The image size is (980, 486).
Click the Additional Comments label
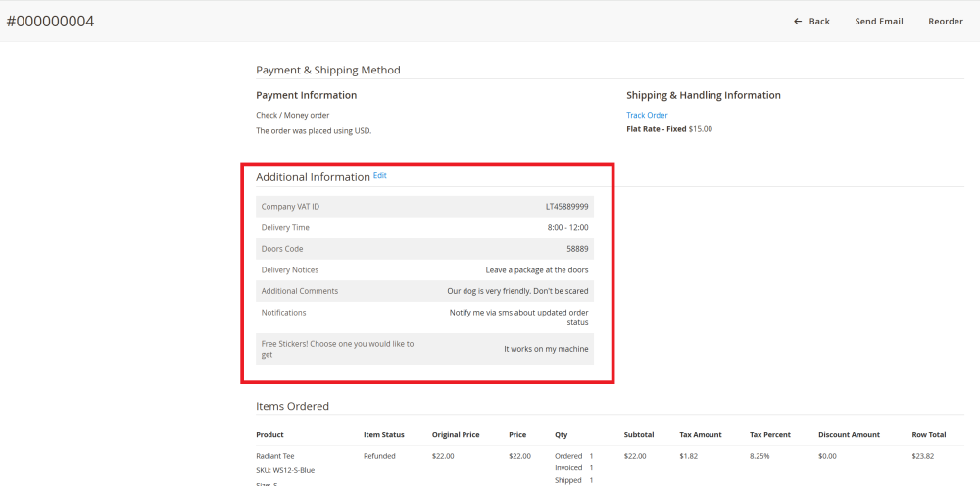pos(299,291)
